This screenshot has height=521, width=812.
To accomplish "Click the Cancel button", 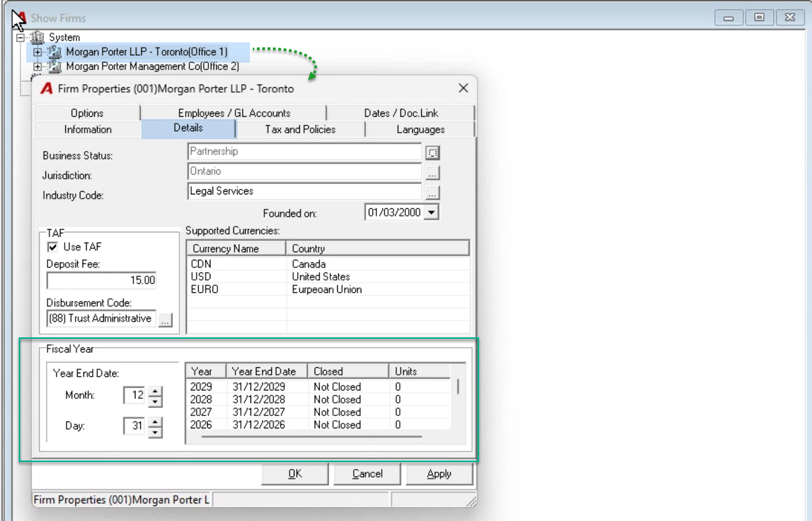I will coord(367,474).
